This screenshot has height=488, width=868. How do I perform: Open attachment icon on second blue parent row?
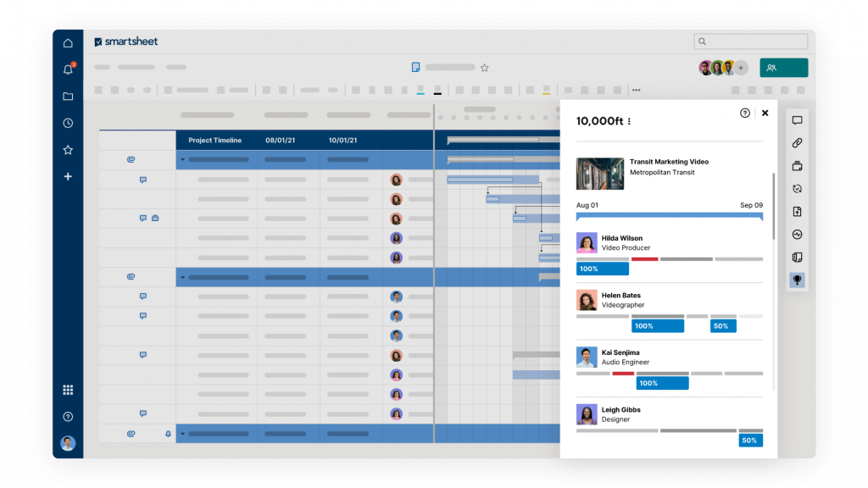pos(131,277)
